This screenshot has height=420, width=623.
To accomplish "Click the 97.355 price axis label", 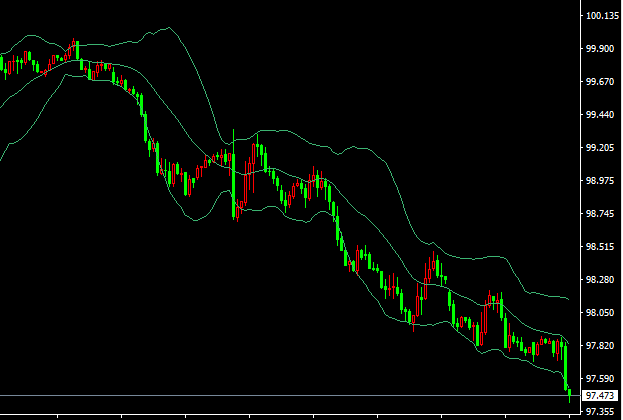I will click(600, 412).
